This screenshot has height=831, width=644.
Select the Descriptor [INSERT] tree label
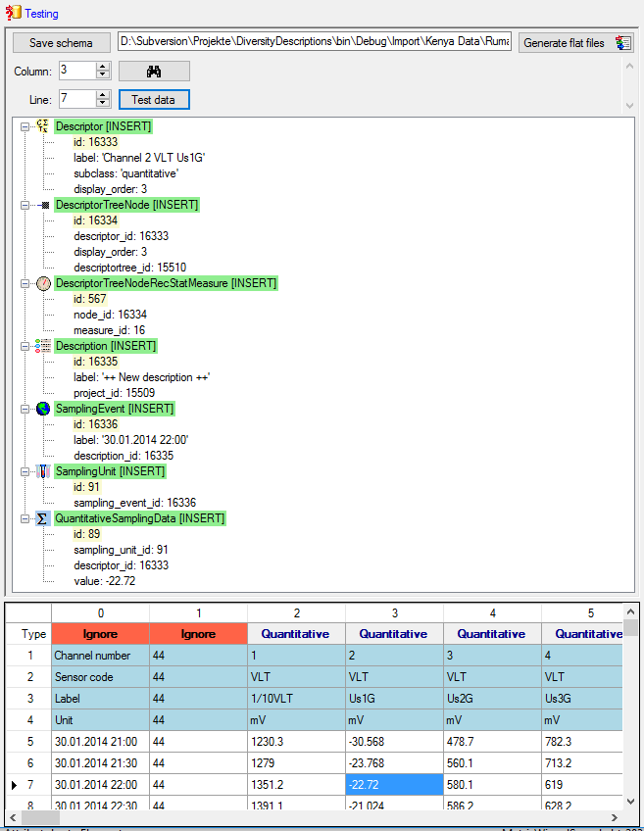point(103,126)
